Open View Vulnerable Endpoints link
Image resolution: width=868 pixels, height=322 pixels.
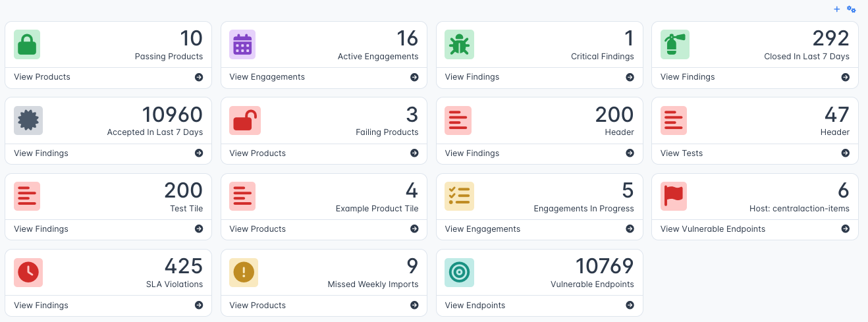click(713, 229)
